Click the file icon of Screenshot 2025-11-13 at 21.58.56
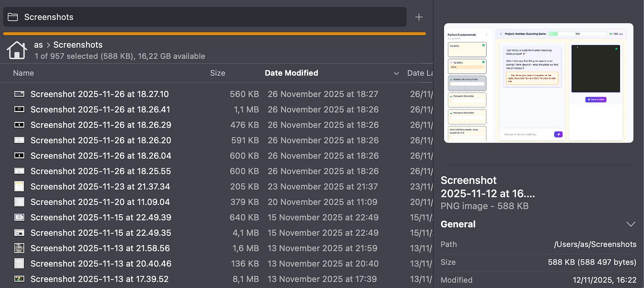 pyautogui.click(x=19, y=248)
